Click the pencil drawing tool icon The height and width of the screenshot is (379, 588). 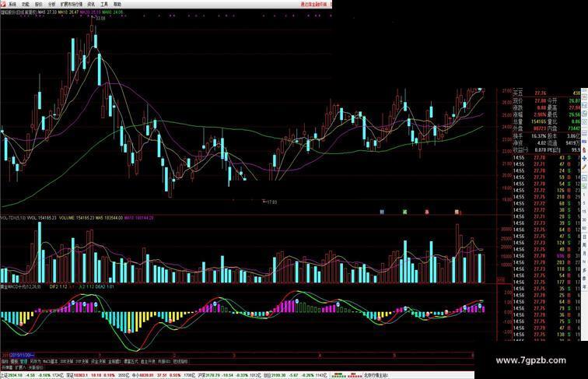click(584, 167)
